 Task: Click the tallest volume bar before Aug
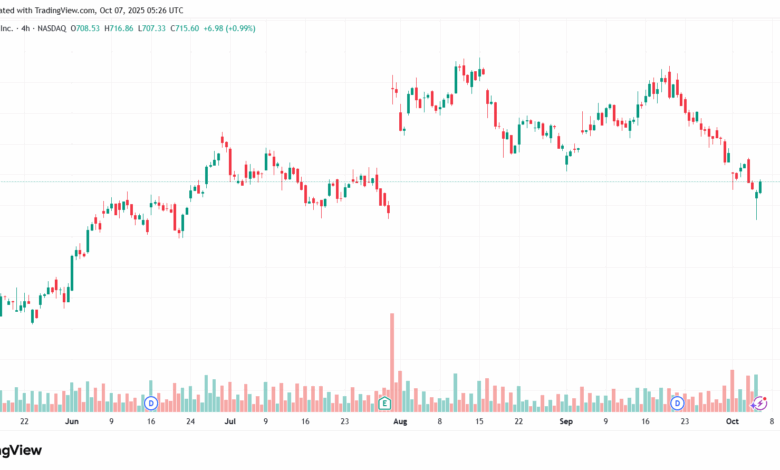(x=392, y=360)
